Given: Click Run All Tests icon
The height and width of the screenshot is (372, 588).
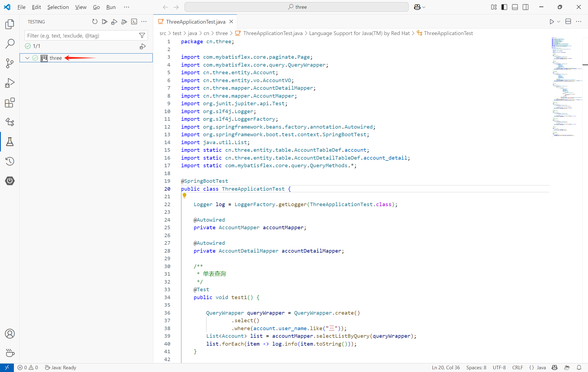Looking at the screenshot, I should click(105, 22).
